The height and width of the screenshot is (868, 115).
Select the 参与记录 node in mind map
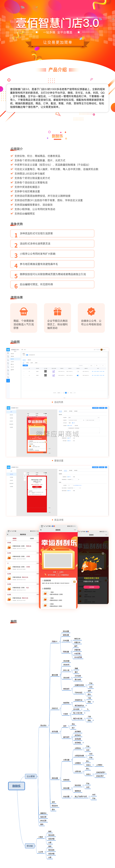click(x=43, y=820)
